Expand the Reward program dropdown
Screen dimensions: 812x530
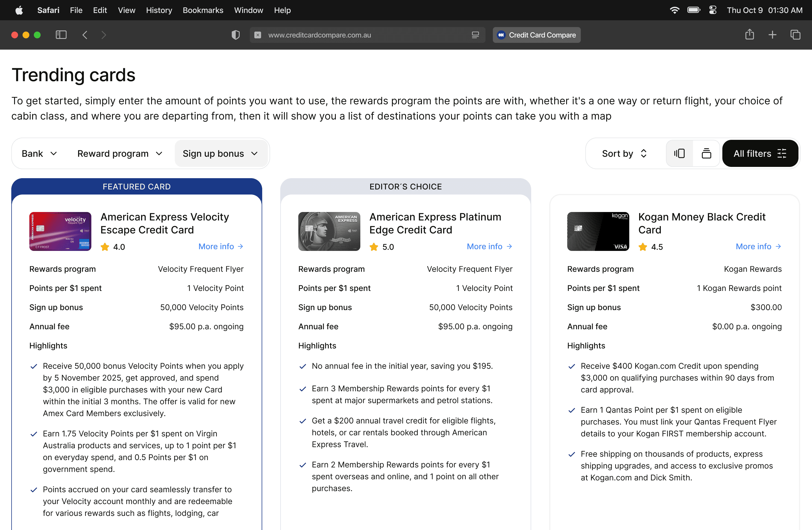(x=120, y=153)
